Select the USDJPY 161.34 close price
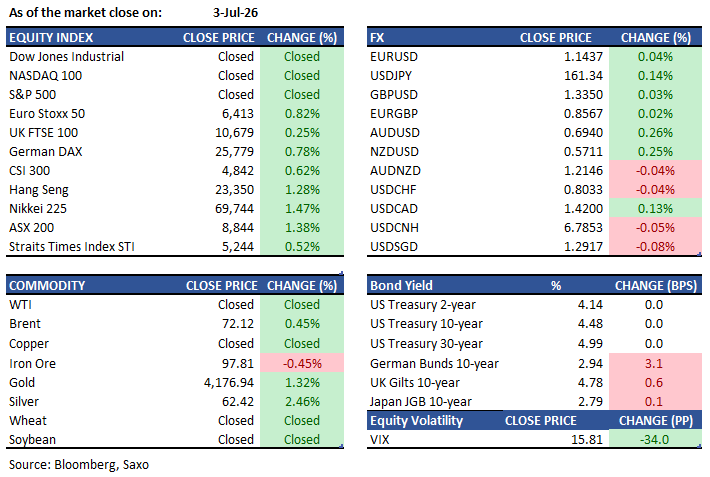Image resolution: width=710 pixels, height=477 pixels. click(x=583, y=76)
